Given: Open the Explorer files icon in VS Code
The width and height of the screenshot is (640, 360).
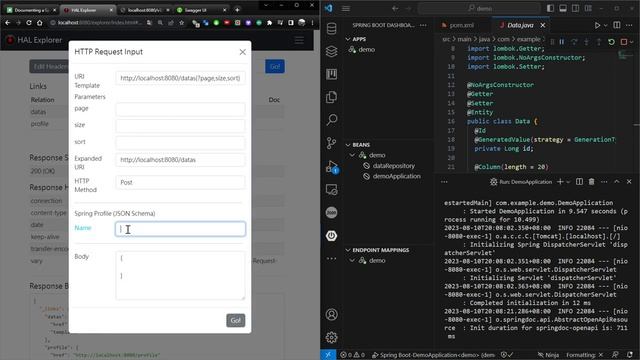Looking at the screenshot, I should pos(331,97).
